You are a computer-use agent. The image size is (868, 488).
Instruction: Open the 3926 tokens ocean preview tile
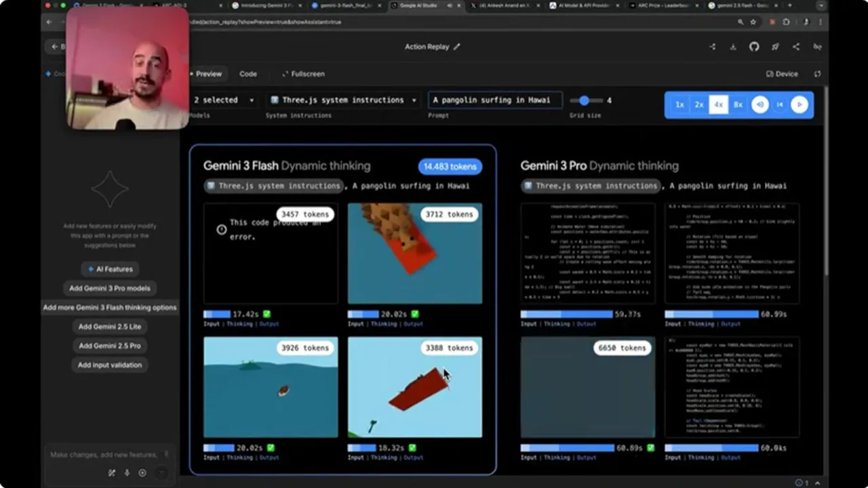[271, 387]
